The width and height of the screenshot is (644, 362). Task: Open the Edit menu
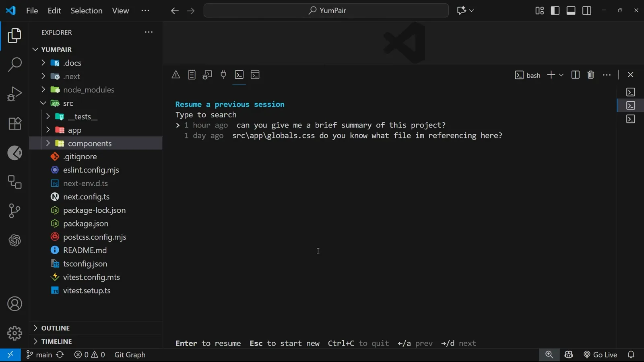point(54,10)
